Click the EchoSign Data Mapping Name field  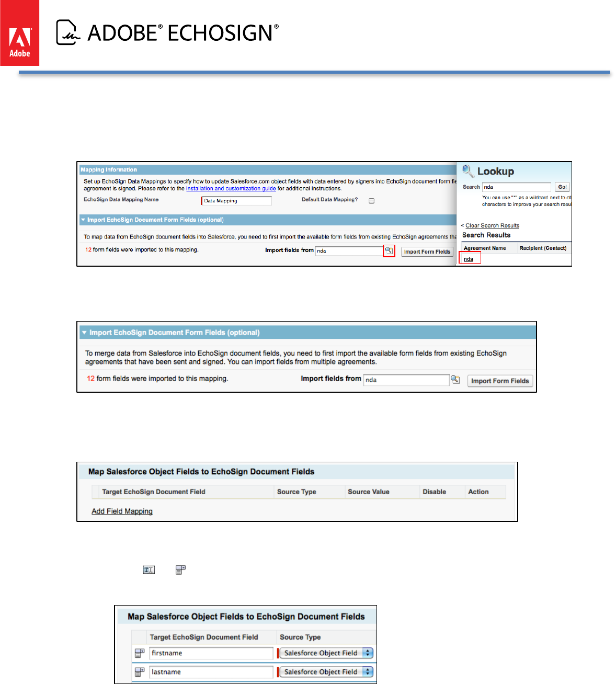click(x=237, y=201)
